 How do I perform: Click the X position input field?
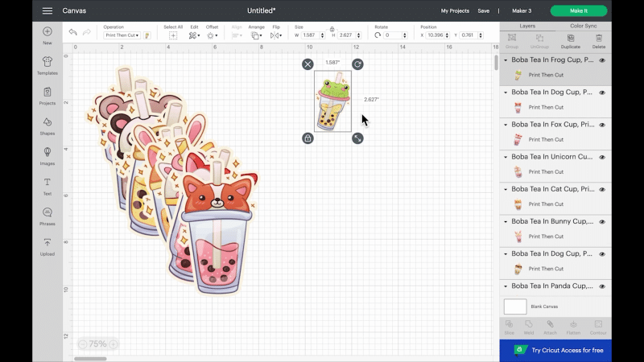[435, 35]
